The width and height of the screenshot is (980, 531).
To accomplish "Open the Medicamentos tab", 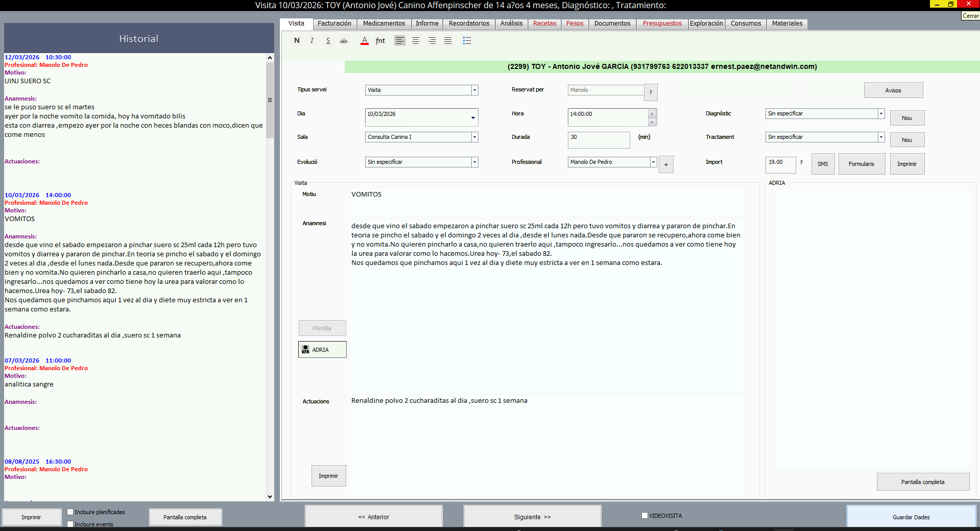I will [x=384, y=23].
